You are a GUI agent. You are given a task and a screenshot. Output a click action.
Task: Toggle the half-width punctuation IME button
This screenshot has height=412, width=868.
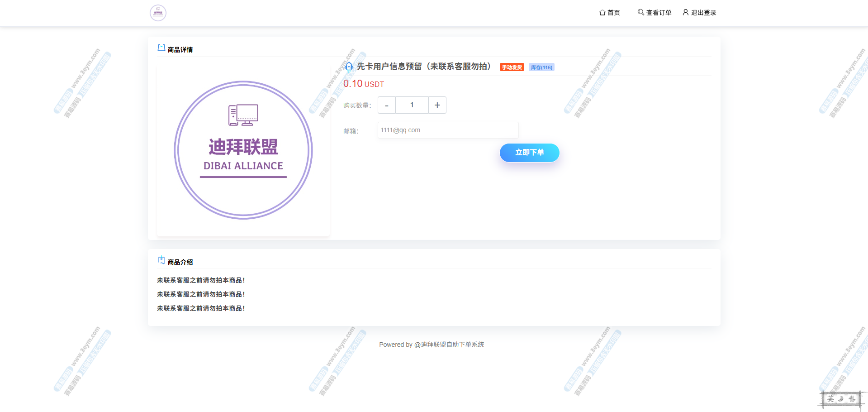click(852, 399)
